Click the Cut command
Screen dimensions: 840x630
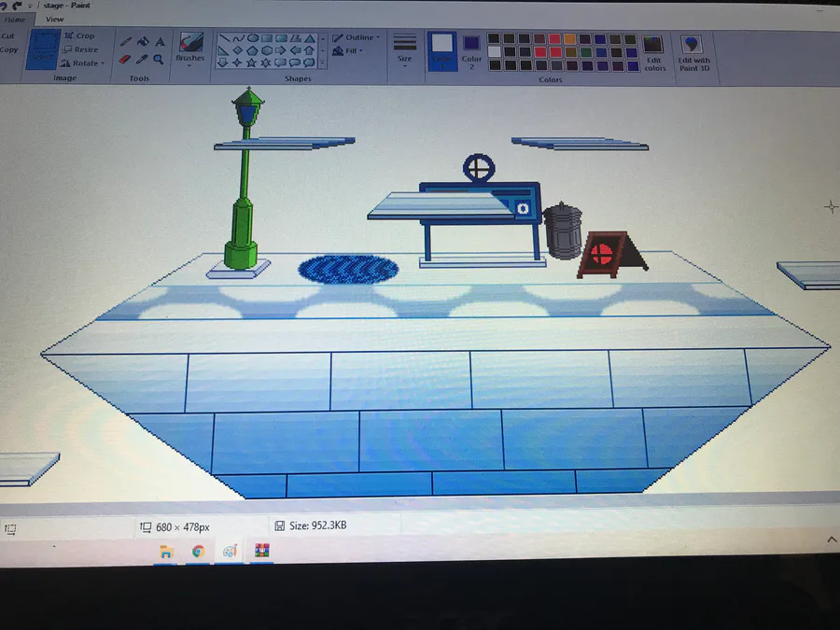[8, 36]
